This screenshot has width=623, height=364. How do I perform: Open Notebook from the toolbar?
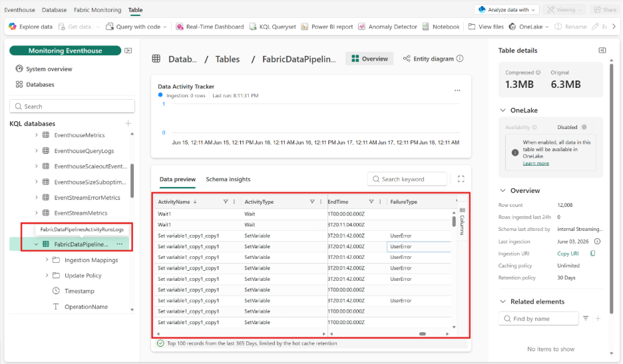(441, 27)
